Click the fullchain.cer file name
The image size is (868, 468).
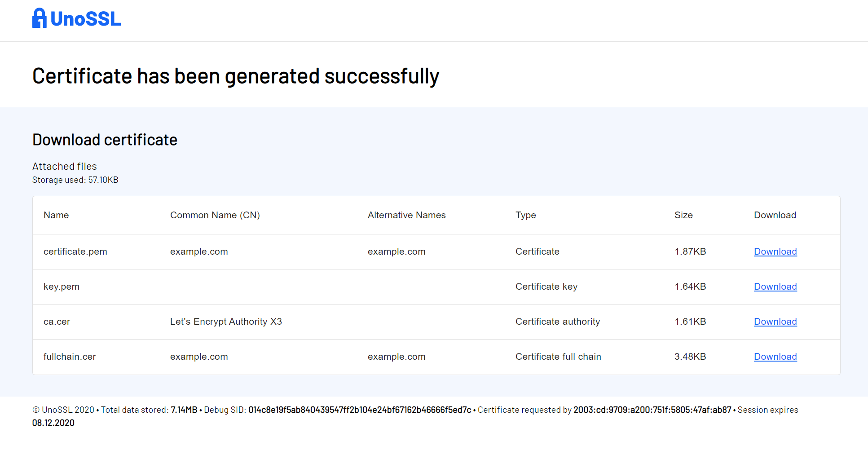(70, 357)
